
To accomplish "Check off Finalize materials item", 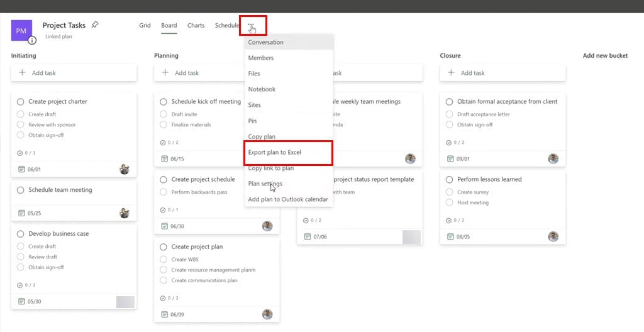I will [164, 124].
